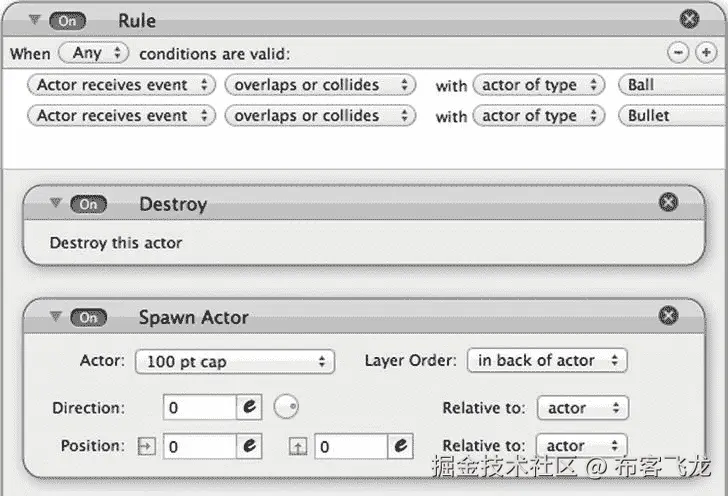Open Actor receives event dropdown in Ball row
This screenshot has width=728, height=496.
pyautogui.click(x=121, y=85)
